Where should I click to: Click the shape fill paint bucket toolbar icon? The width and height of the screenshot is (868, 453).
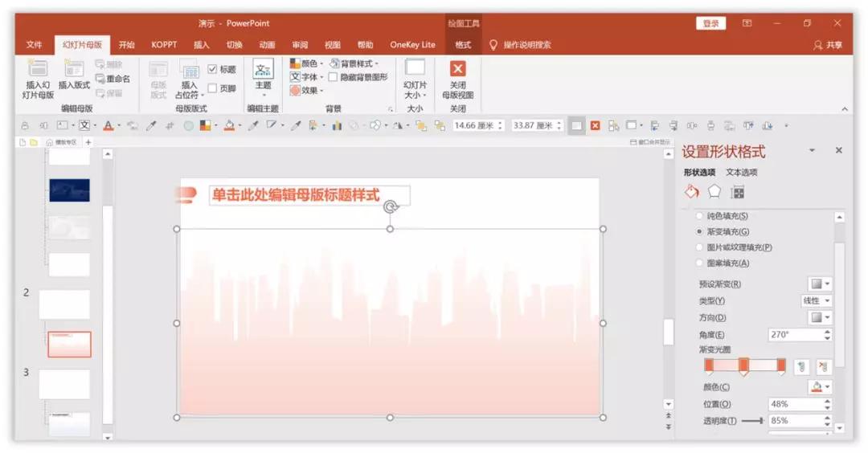[229, 125]
